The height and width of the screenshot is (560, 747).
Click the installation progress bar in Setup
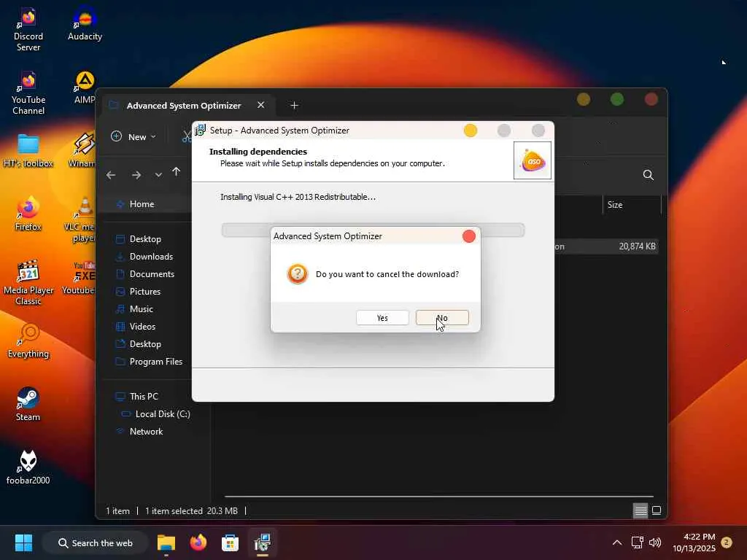(x=373, y=230)
